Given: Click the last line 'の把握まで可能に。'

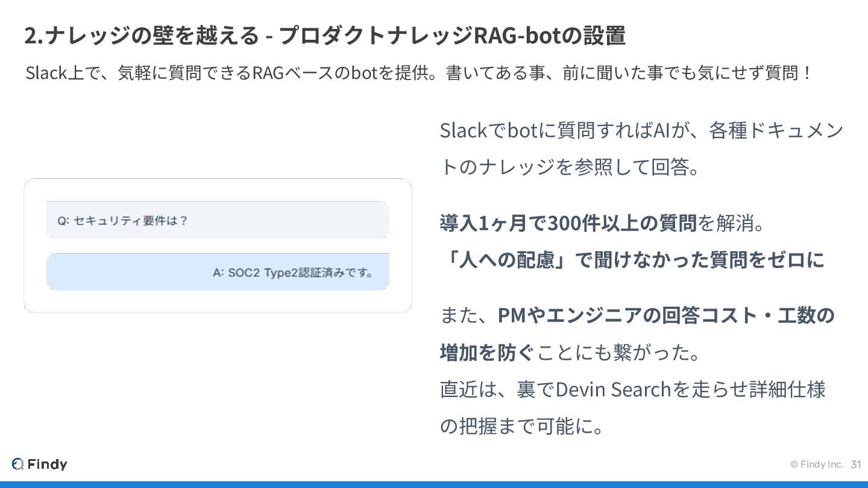Looking at the screenshot, I should (522, 427).
